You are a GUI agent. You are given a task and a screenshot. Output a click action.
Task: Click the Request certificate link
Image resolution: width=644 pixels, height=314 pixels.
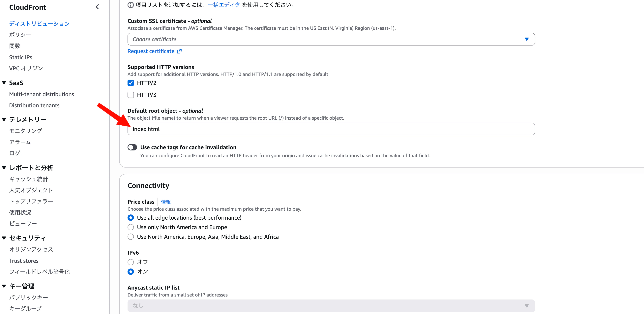(151, 51)
